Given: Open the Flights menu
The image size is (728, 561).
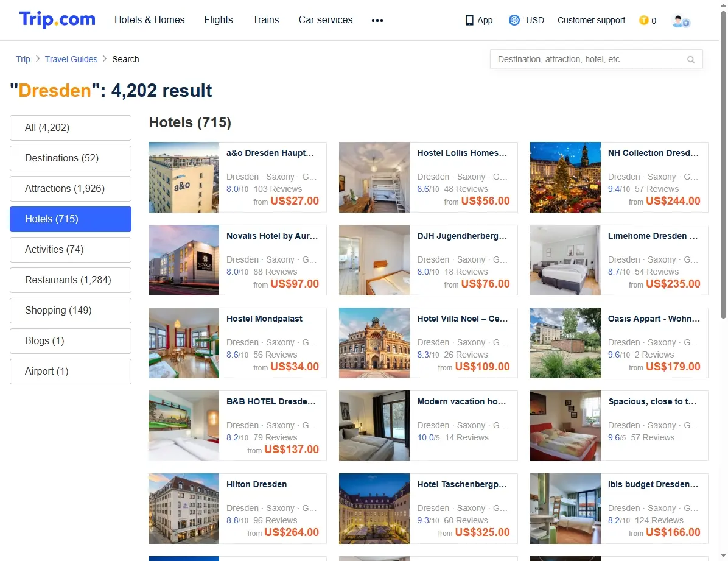Looking at the screenshot, I should click(218, 20).
